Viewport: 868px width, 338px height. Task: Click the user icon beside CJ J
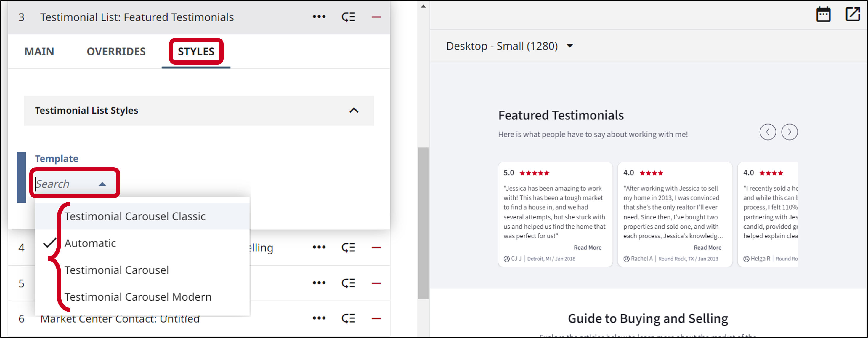pos(506,259)
